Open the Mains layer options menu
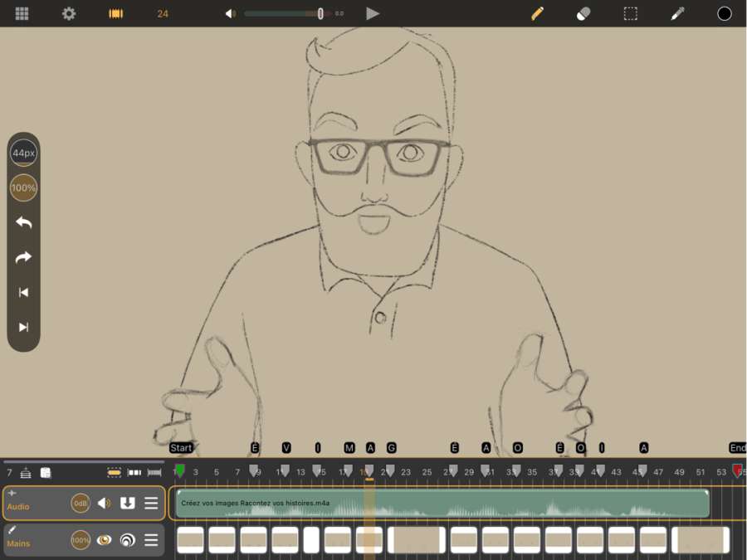This screenshot has height=560, width=747. click(151, 540)
